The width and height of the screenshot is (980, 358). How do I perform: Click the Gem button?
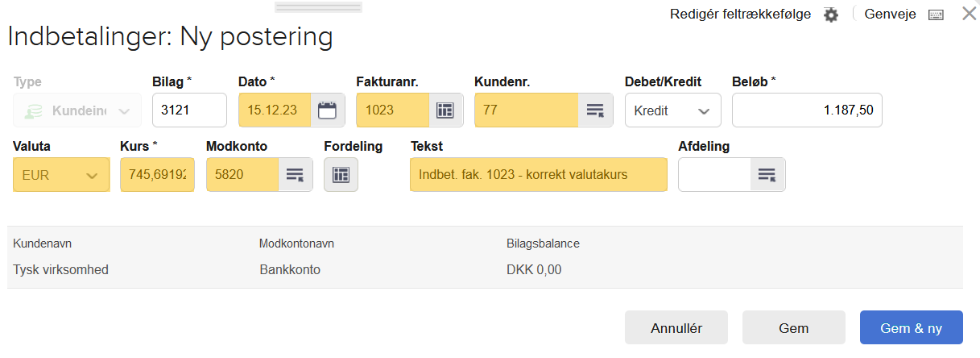793,328
